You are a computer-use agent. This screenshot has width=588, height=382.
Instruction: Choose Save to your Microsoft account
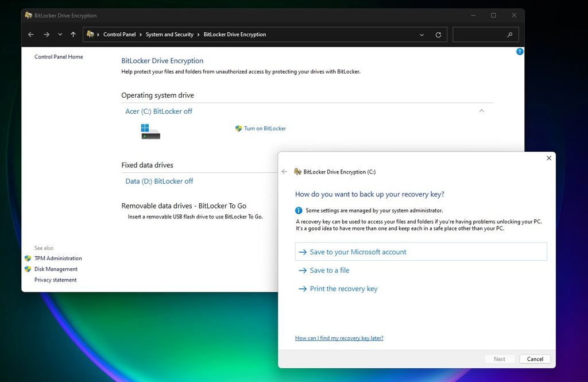[x=357, y=252]
